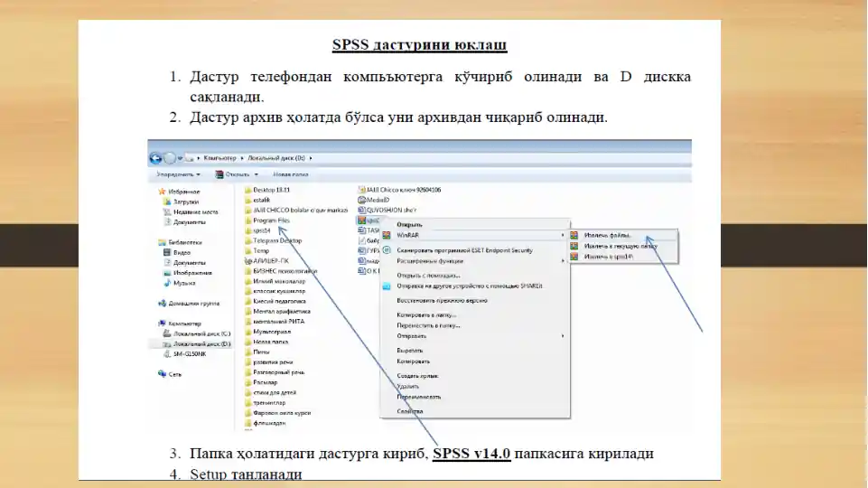The width and height of the screenshot is (868, 488).
Task: Select the 'АЛИШЕР-ПК' item
Action: (x=271, y=261)
